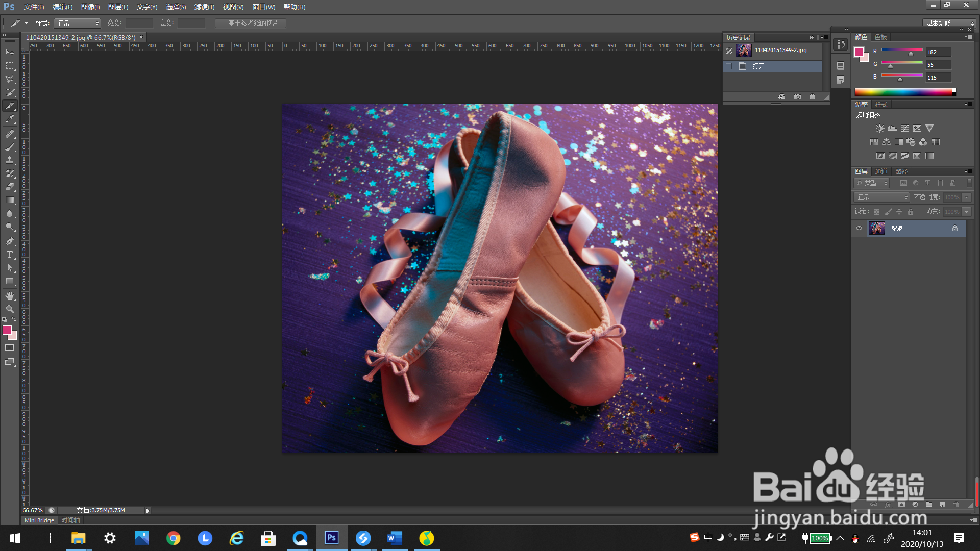Image resolution: width=980 pixels, height=551 pixels.
Task: Open the layer blend mode dropdown
Action: click(x=881, y=197)
